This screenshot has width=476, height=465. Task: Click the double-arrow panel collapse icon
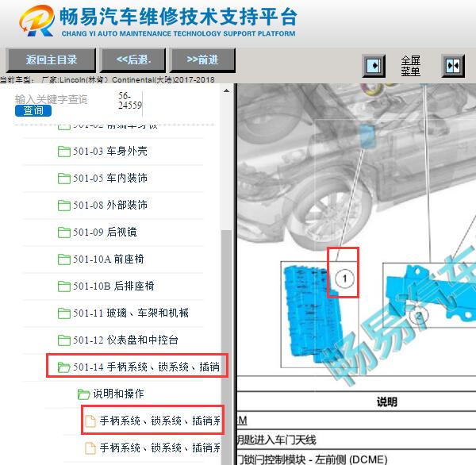[x=452, y=66]
